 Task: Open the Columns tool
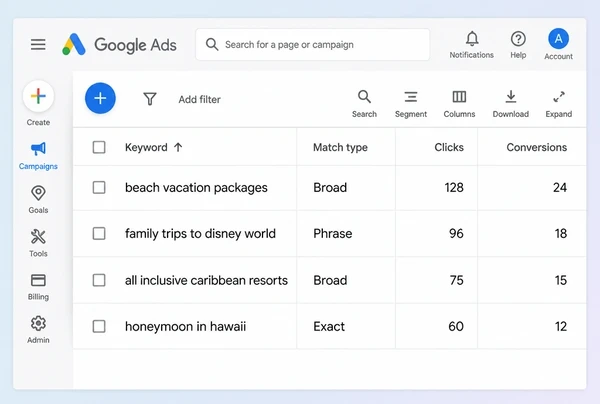459,104
